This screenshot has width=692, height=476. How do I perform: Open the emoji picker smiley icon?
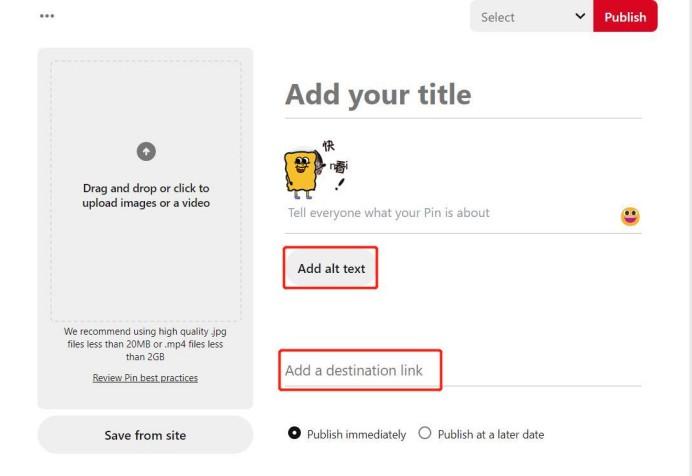click(x=630, y=216)
